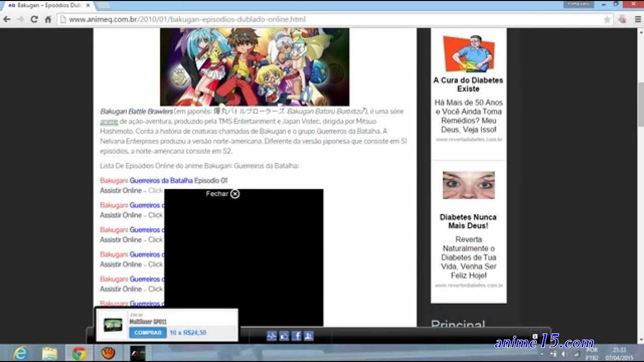Click the browser forward arrow
Viewport: 644px width, 362px height.
(21, 20)
